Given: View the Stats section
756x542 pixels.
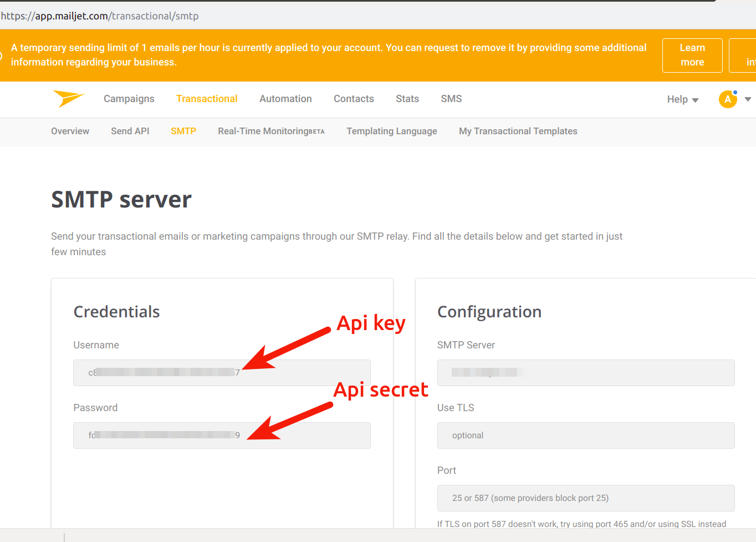Looking at the screenshot, I should tap(407, 99).
